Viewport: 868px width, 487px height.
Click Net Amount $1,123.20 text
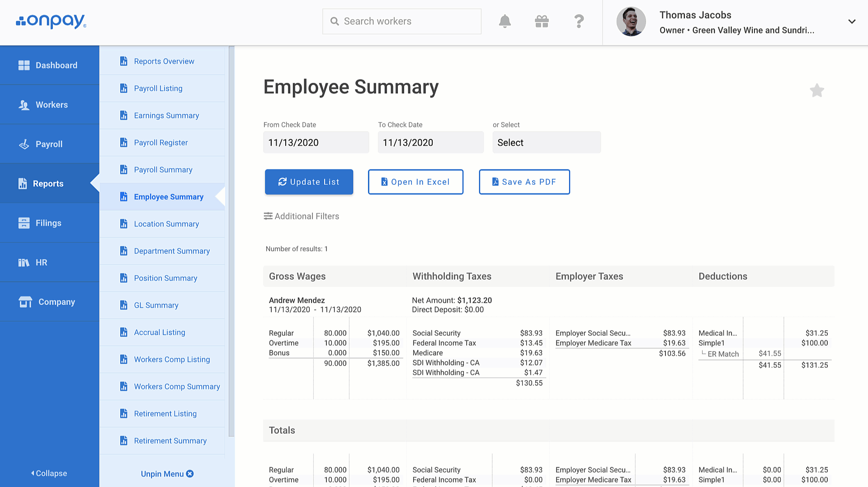[452, 300]
